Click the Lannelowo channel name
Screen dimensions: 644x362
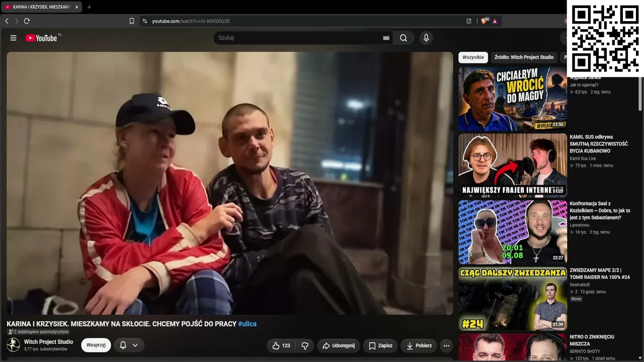point(579,225)
